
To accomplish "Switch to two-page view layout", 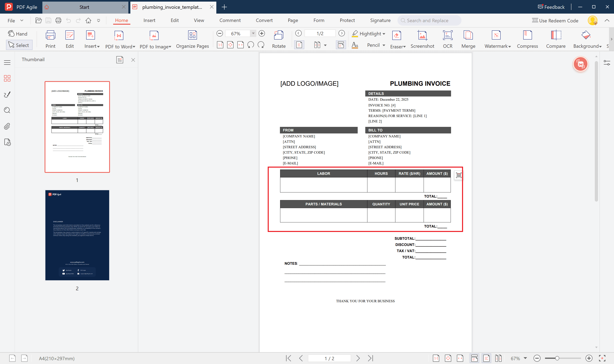I will tap(317, 45).
